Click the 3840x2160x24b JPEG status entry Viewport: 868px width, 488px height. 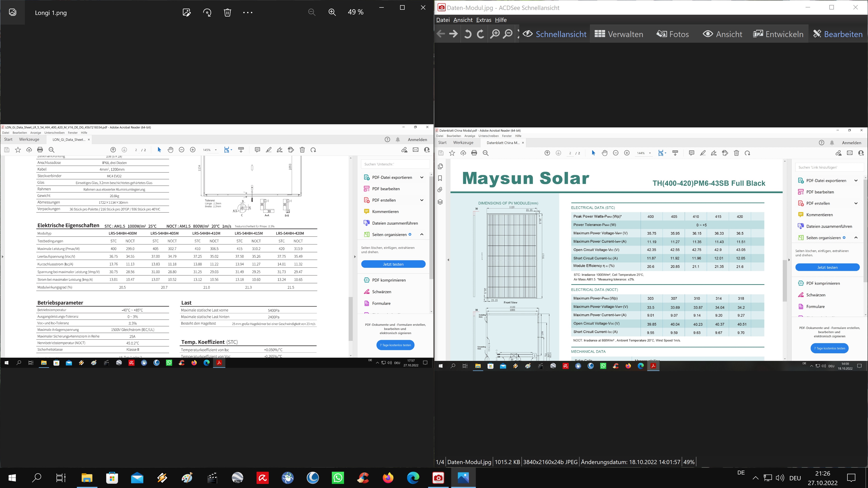pyautogui.click(x=550, y=462)
